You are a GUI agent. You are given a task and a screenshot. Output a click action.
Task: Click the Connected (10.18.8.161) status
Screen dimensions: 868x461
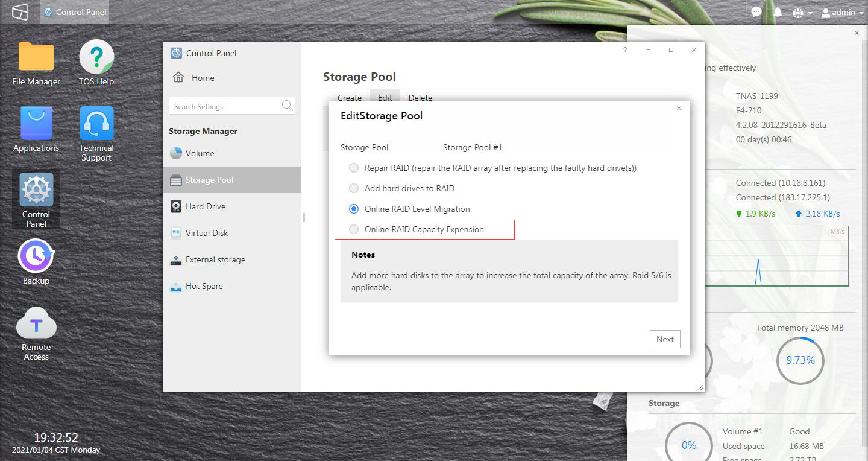click(x=781, y=183)
